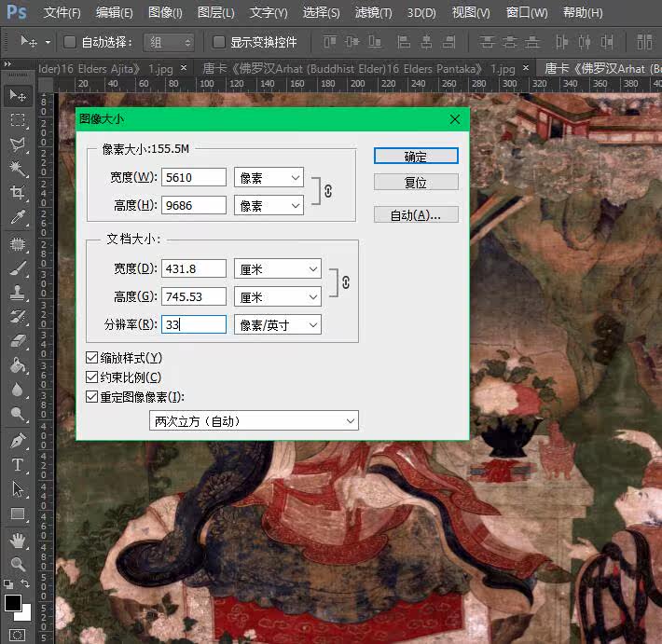The image size is (662, 644).
Task: Select the Dodge tool
Action: 18,414
